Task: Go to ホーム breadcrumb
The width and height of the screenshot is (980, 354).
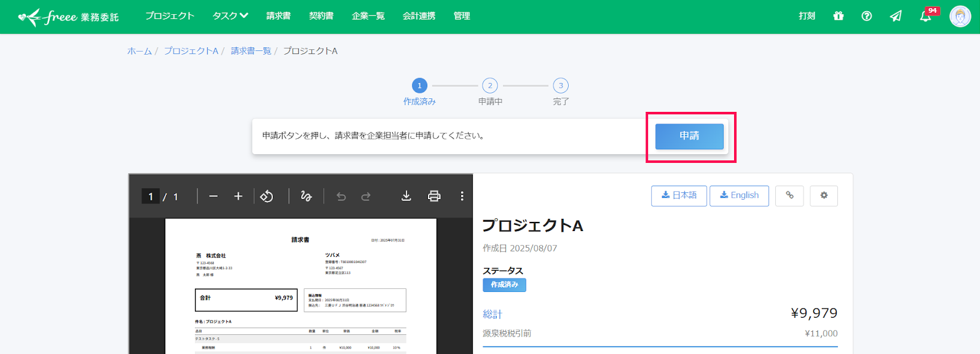Action: [x=140, y=51]
